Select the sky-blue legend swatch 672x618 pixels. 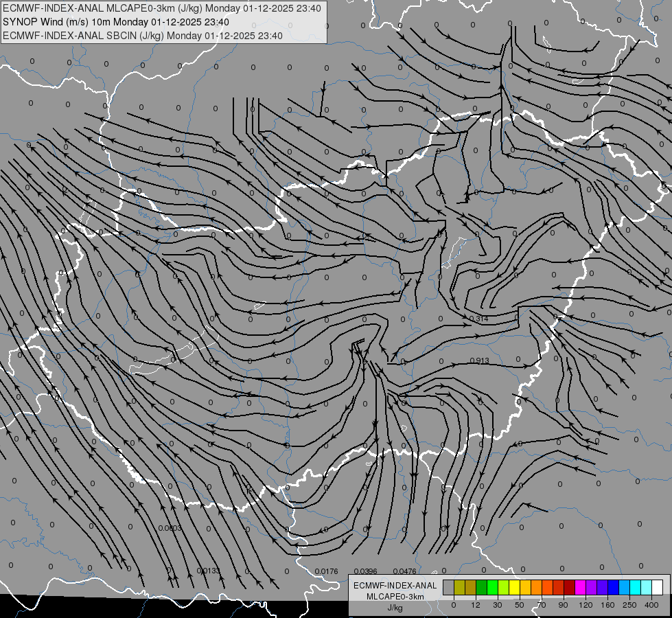coord(625,588)
